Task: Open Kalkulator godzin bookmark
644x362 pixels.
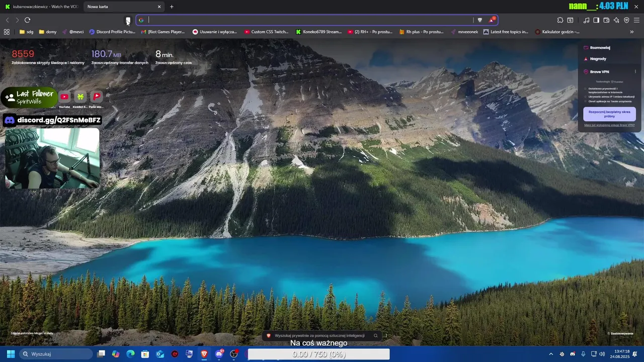Action: [x=557, y=32]
